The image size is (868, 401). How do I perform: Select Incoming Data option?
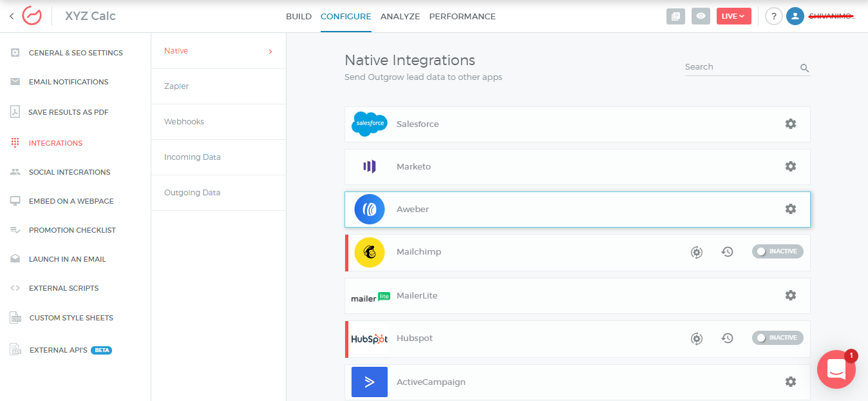[x=218, y=157]
